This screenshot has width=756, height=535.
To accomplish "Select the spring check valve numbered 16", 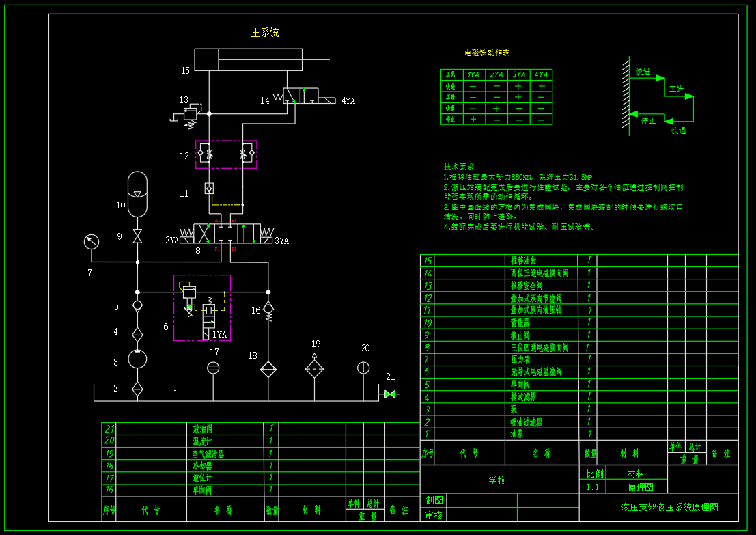I will 268,311.
